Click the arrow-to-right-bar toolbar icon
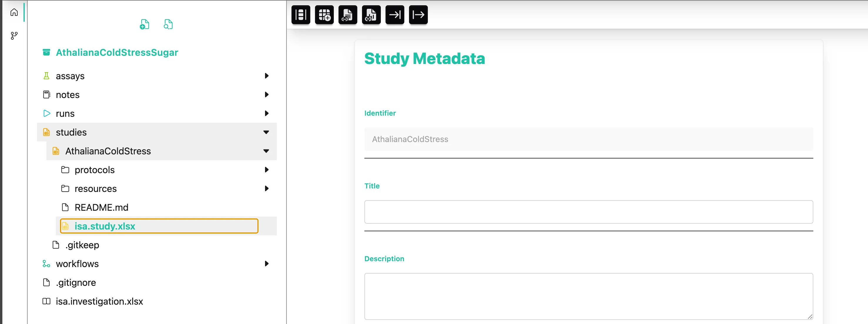This screenshot has height=324, width=868. tap(395, 15)
